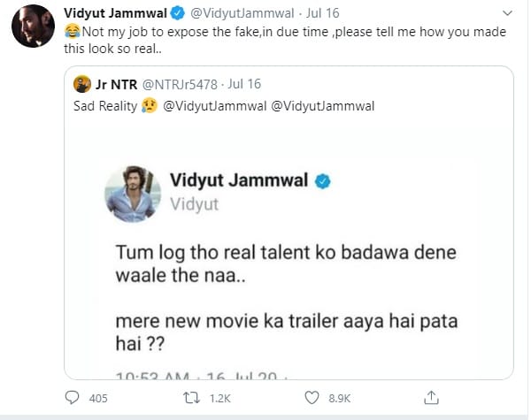Image resolution: width=531 pixels, height=420 pixels.
Task: Click the Vidyut Jammwal display name
Action: point(115,13)
